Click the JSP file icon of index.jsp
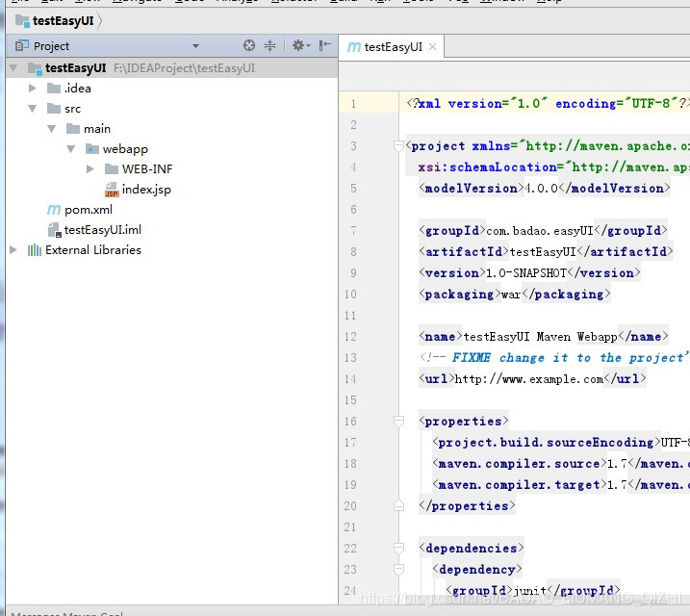690x616 pixels. 112,190
